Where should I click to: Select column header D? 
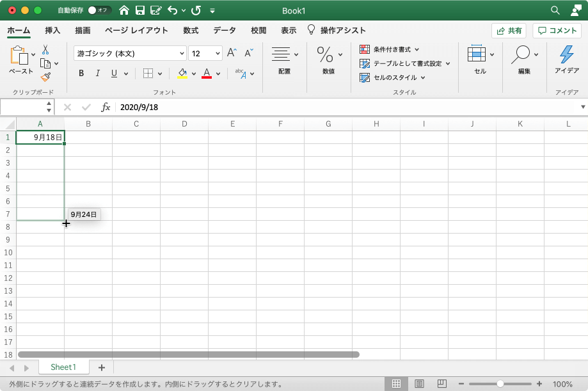click(x=184, y=124)
